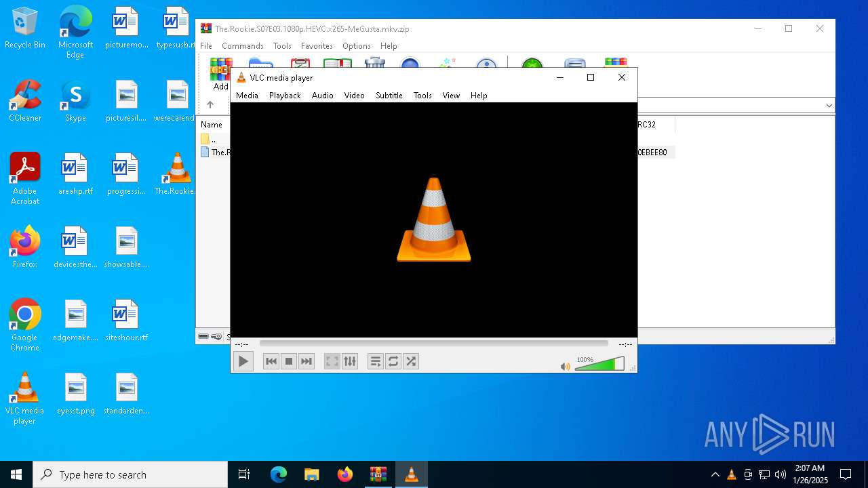Open VLC Help menu
868x488 pixels.
coord(479,96)
